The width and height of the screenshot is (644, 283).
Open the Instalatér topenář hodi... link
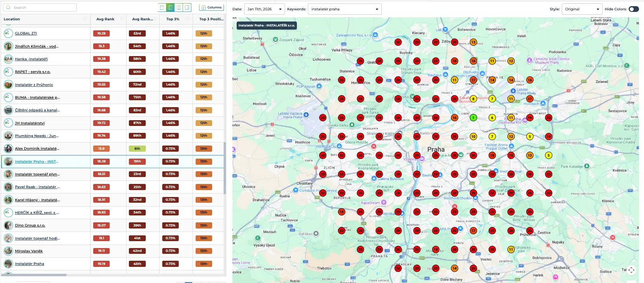(x=37, y=238)
